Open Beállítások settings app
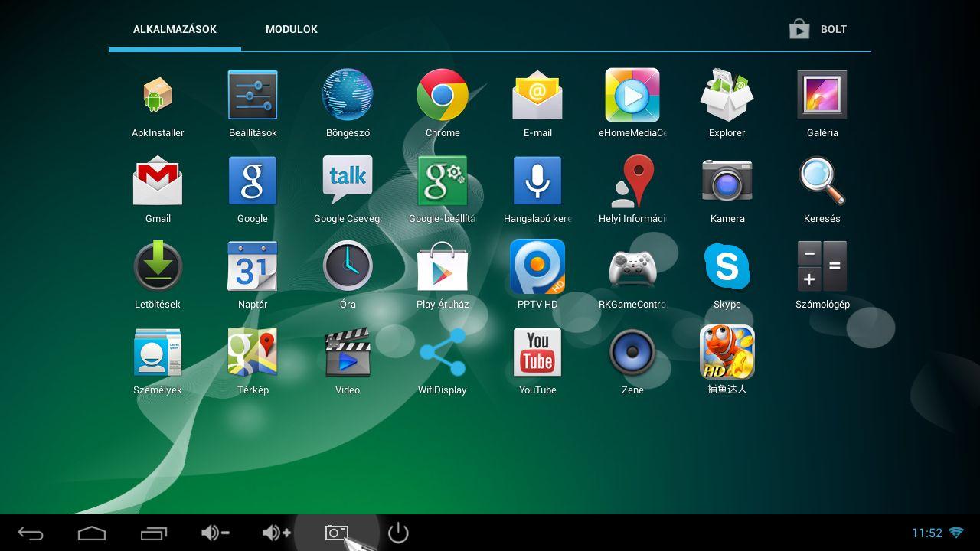The height and width of the screenshot is (551, 980). (x=253, y=96)
